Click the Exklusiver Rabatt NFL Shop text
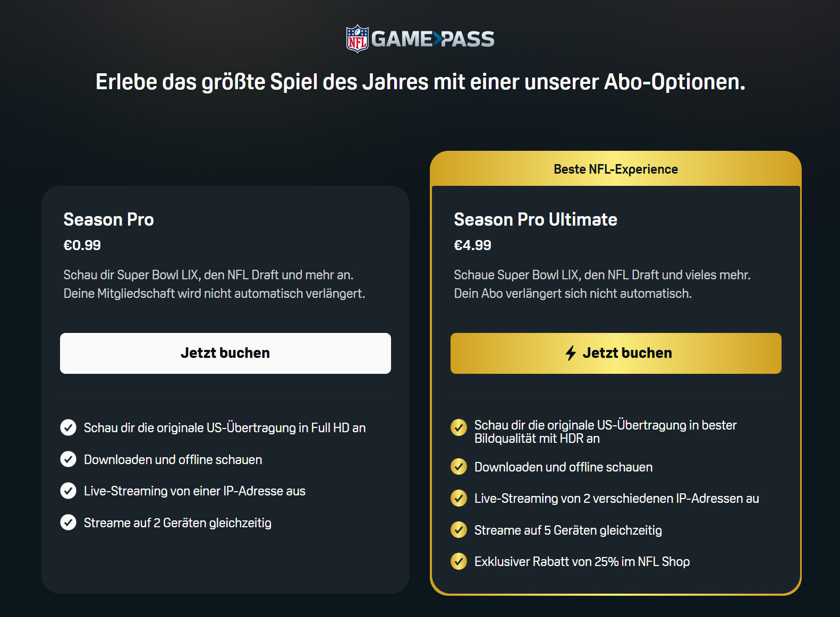840x617 pixels. point(582,562)
